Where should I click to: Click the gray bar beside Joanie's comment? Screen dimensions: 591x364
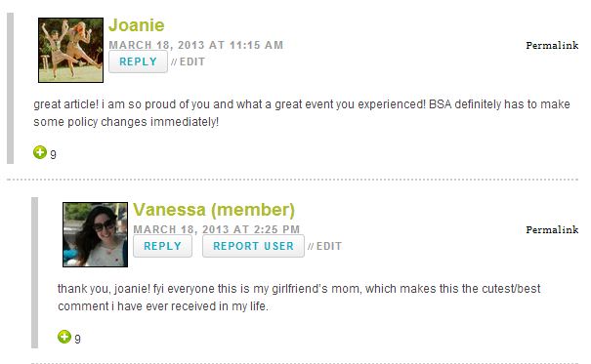coord(10,89)
